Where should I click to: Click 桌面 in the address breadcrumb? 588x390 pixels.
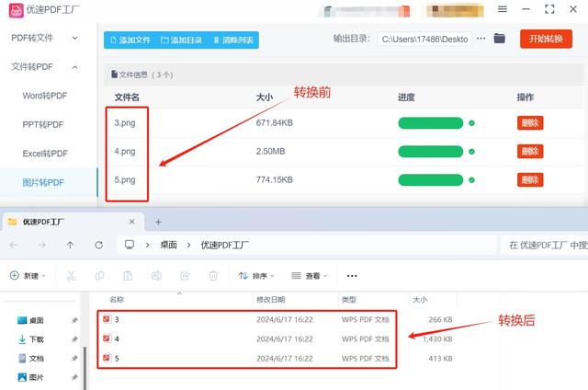[x=168, y=245]
